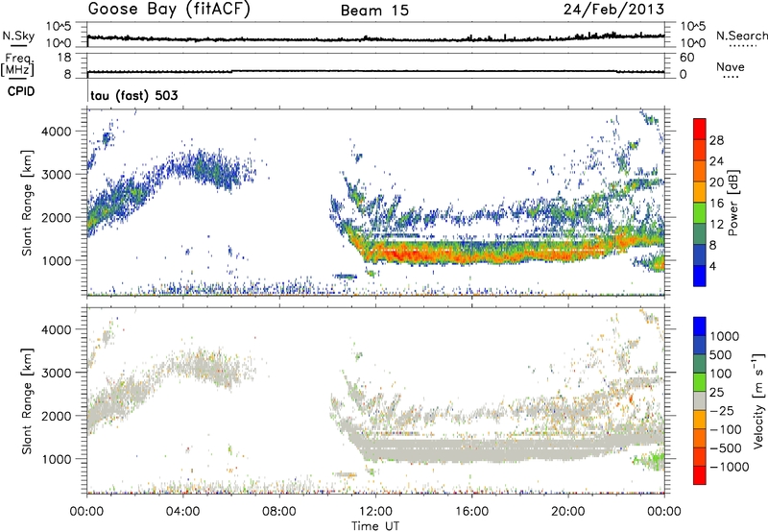Click the '18' frequency axis label
Screen dimensions: 768x532
[64, 58]
